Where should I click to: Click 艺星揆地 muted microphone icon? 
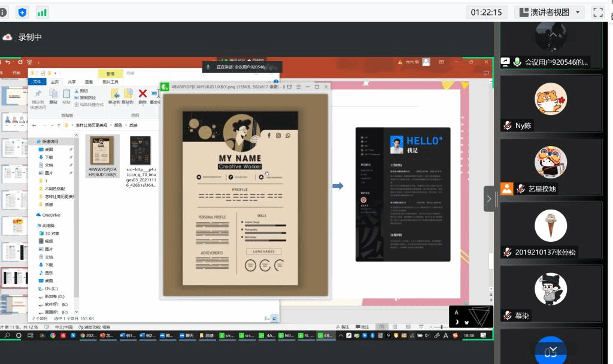click(520, 189)
